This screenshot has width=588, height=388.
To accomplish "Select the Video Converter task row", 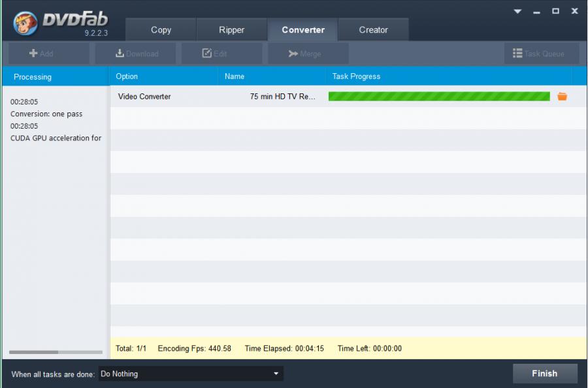I will [x=348, y=96].
